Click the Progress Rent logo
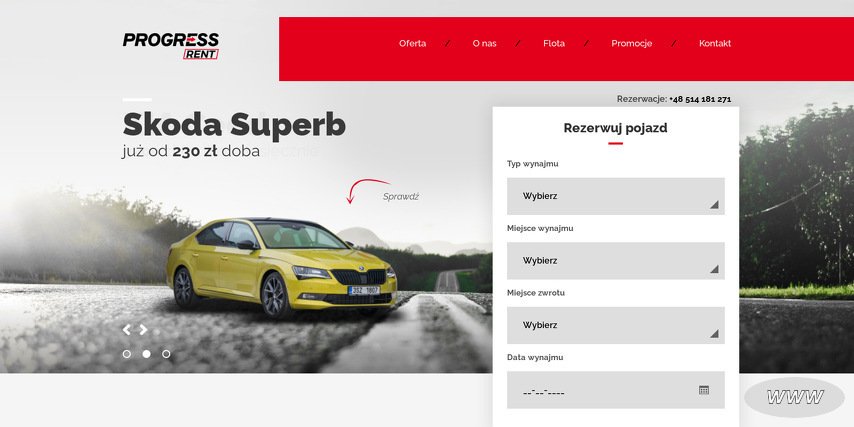854x427 pixels. [x=170, y=46]
